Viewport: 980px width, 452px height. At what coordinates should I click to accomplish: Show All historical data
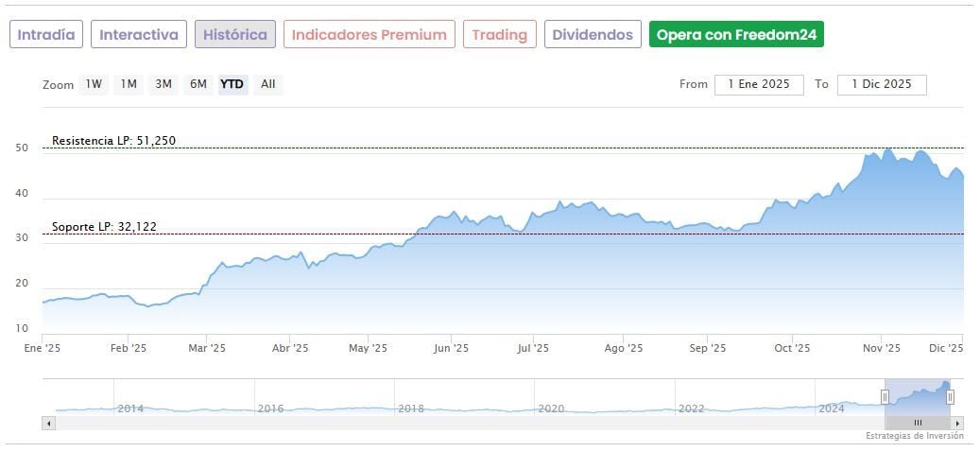[268, 84]
